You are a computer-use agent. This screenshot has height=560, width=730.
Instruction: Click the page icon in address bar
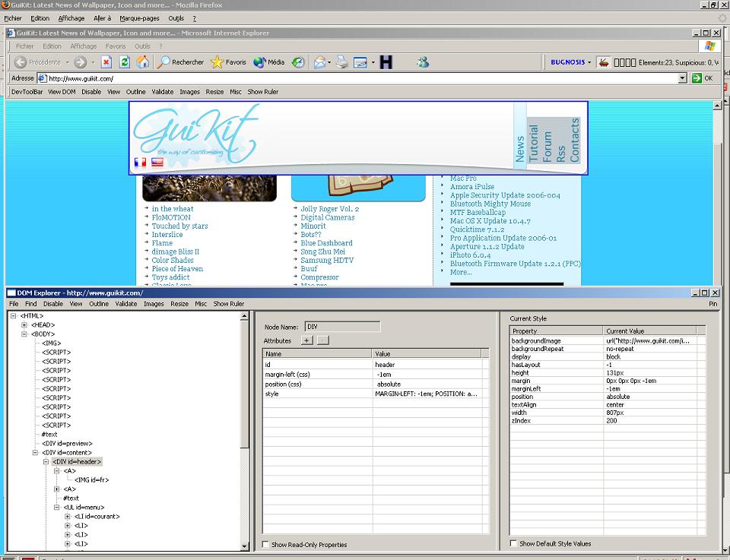42,78
